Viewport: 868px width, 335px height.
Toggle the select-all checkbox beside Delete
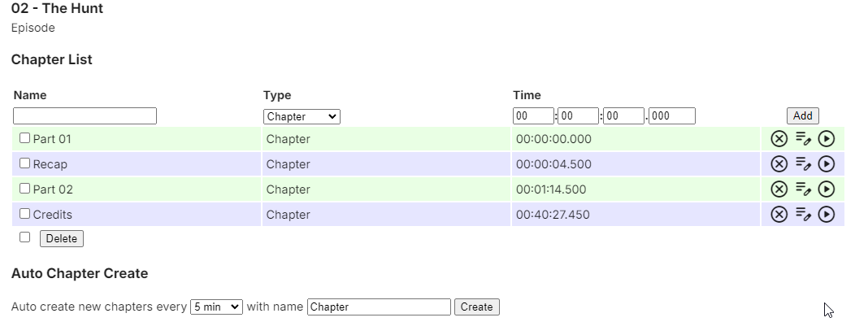[x=25, y=237]
